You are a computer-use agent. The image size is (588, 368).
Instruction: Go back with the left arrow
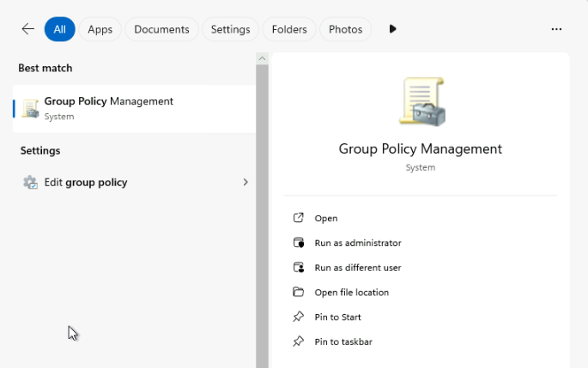27,29
